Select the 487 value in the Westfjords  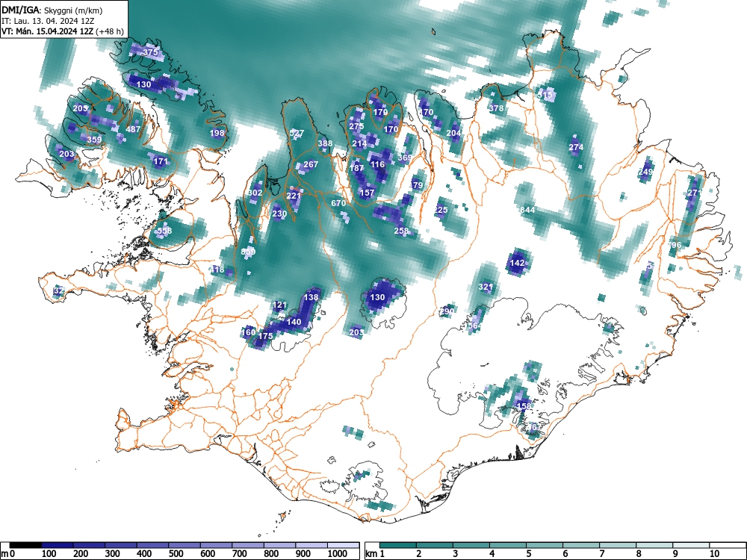point(133,129)
